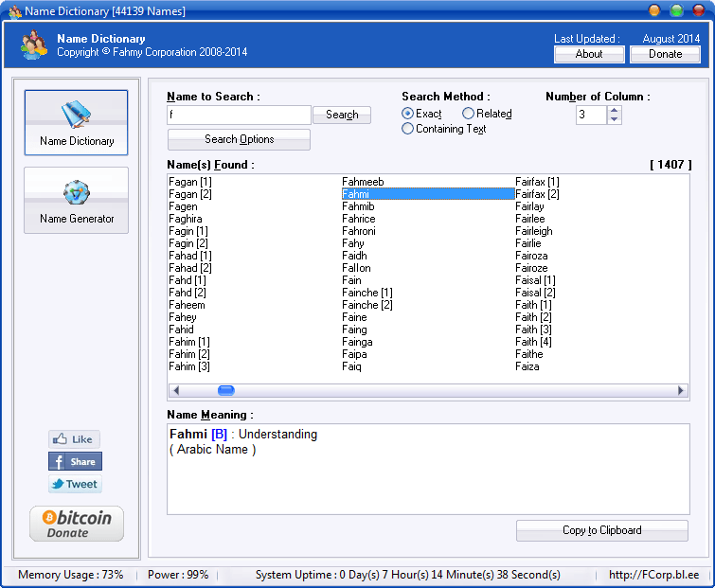Decrease the number of columns with down arrow

coord(615,119)
